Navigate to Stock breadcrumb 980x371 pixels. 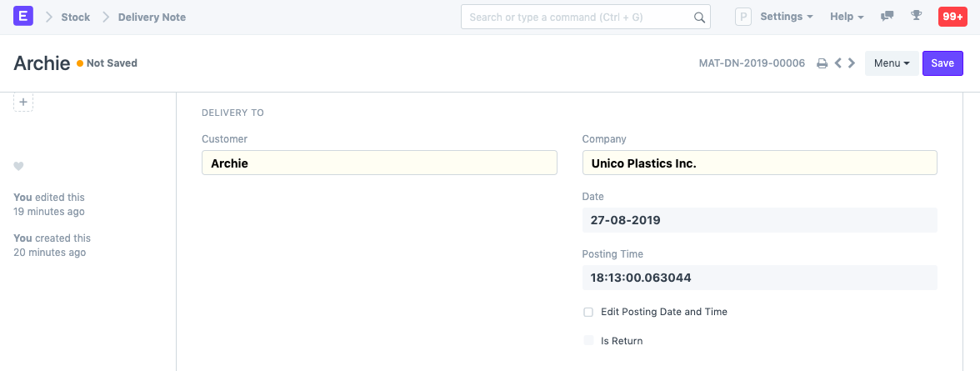coord(75,17)
